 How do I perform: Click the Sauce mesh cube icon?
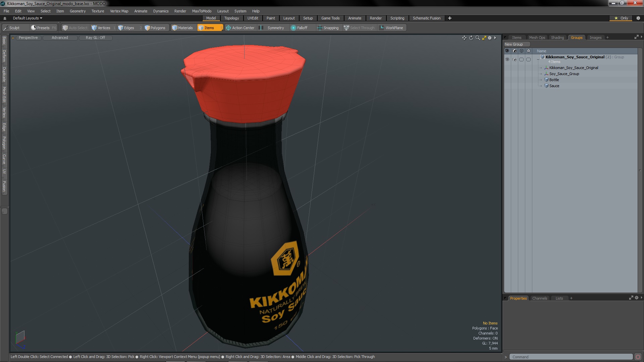tap(546, 86)
